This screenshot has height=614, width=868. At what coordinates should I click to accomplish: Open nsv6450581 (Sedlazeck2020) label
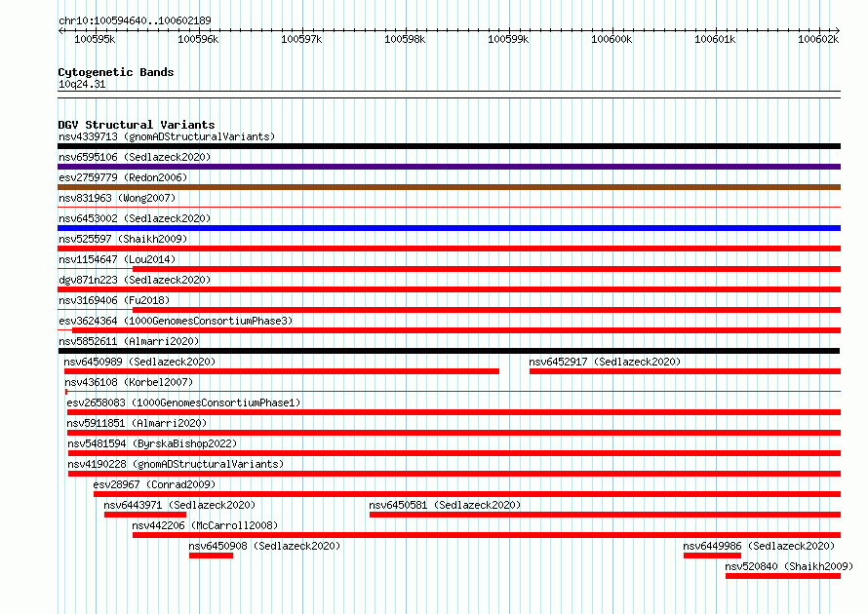pos(445,505)
